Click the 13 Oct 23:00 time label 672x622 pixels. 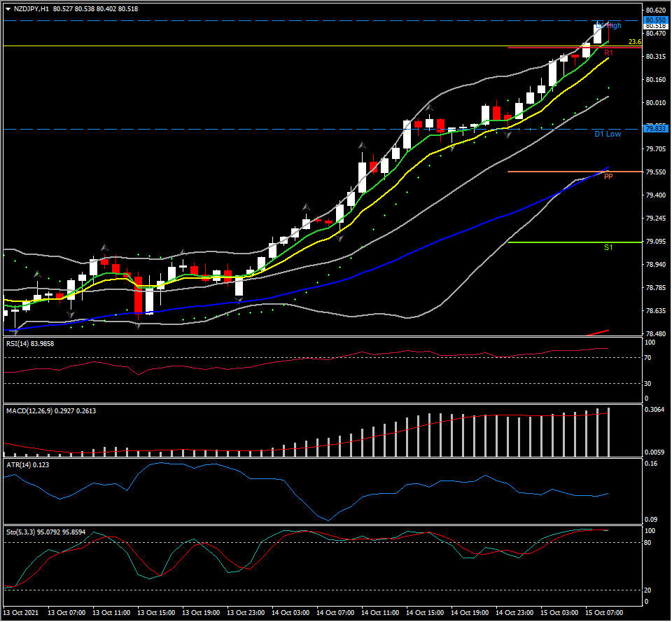246,612
